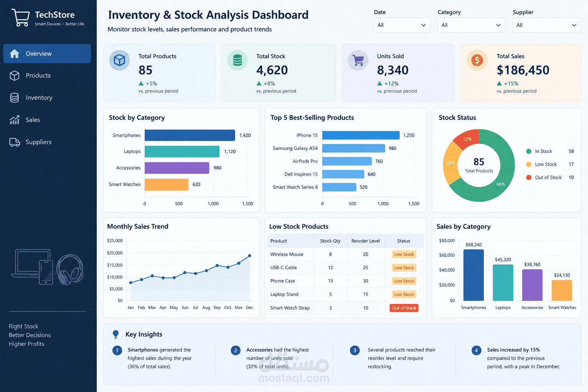Click the $186,450 Total Sales value
588x392 pixels.
(523, 70)
